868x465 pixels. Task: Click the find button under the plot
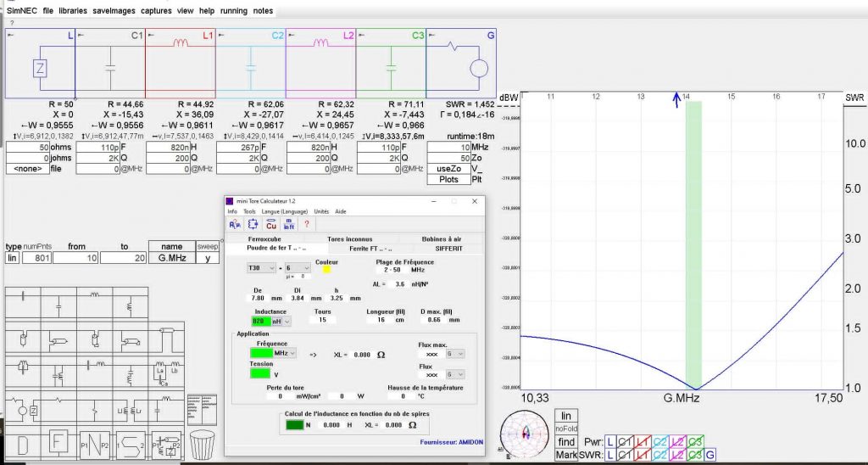point(565,442)
